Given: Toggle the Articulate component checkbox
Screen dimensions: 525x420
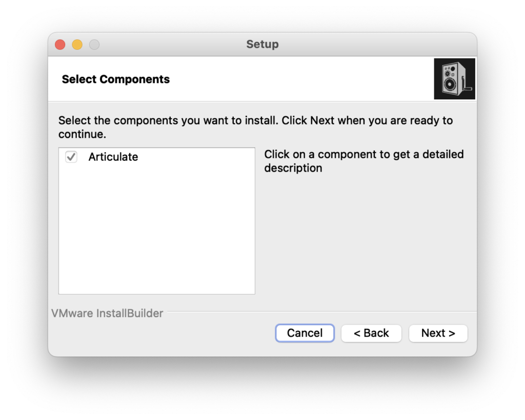Looking at the screenshot, I should tap(71, 157).
